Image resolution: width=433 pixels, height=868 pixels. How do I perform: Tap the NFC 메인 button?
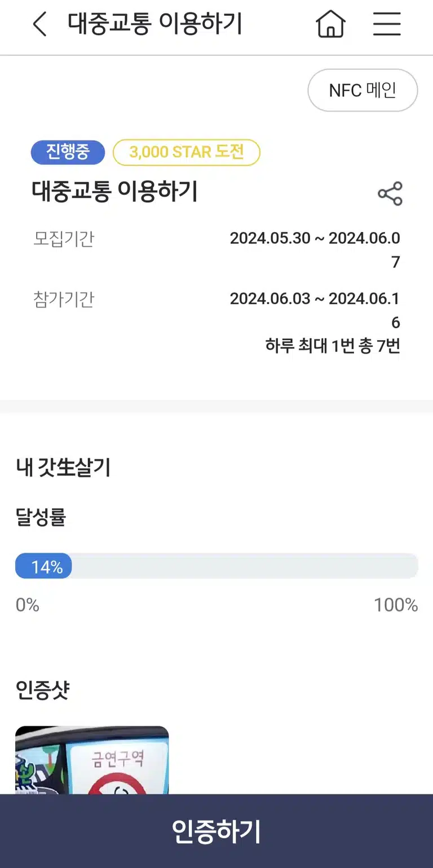363,90
